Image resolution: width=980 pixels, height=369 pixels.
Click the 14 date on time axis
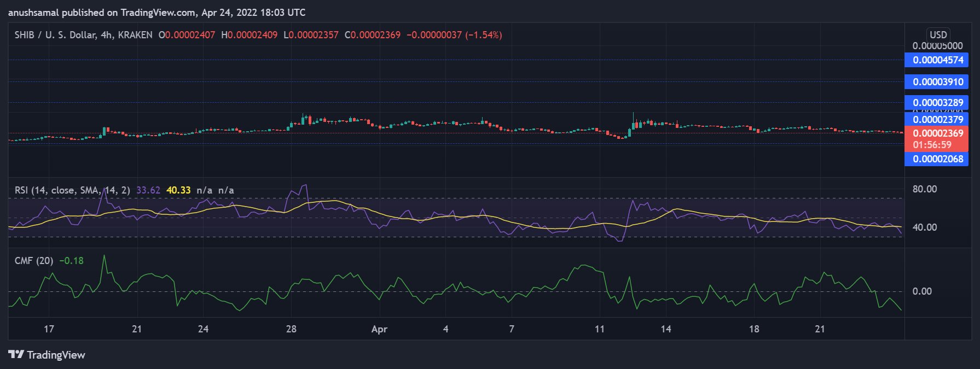(666, 329)
